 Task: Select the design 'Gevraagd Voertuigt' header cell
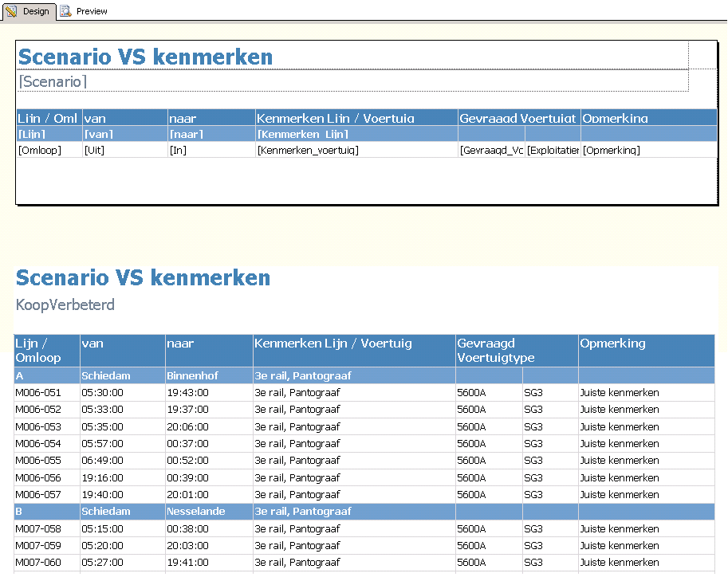point(519,118)
